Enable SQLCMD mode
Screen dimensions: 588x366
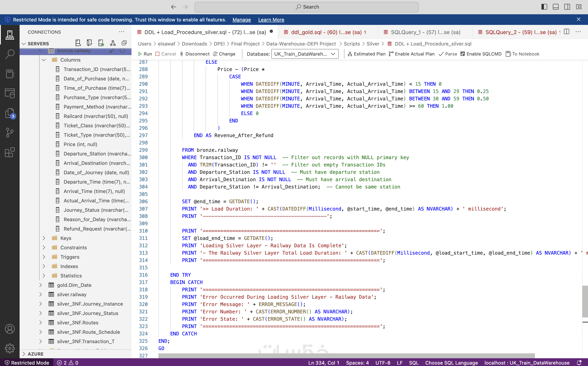click(x=481, y=54)
